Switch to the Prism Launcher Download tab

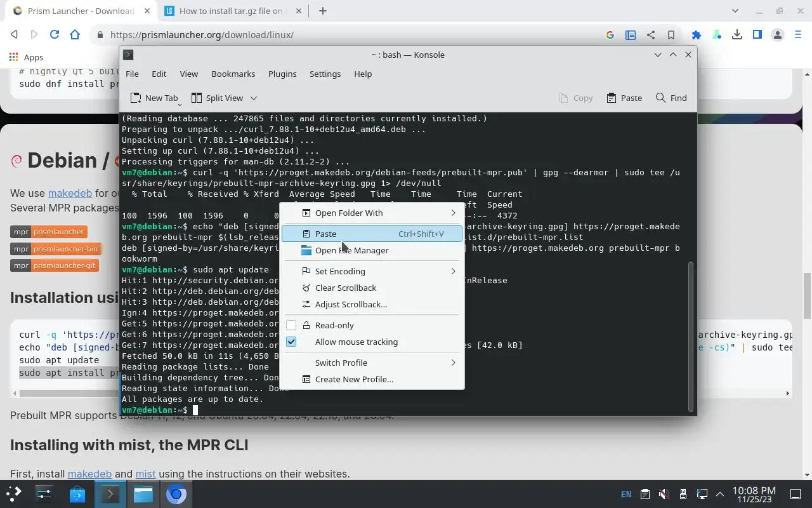[x=79, y=11]
